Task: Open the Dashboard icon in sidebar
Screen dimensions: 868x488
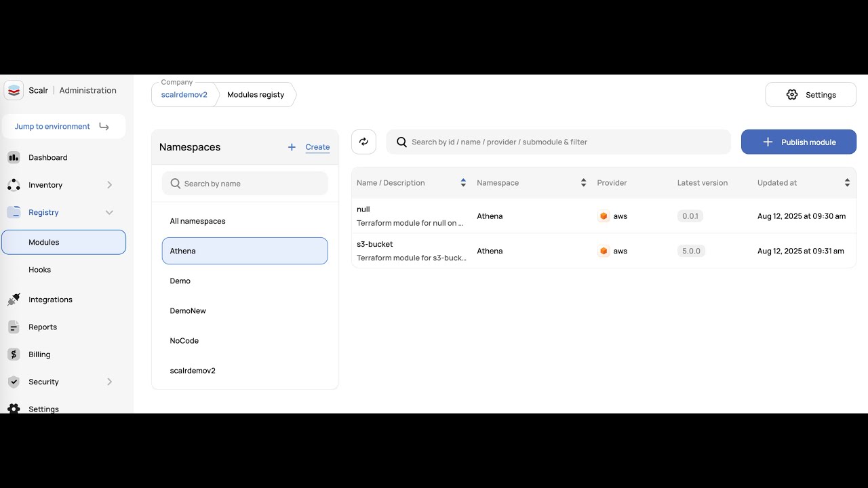Action: point(14,157)
